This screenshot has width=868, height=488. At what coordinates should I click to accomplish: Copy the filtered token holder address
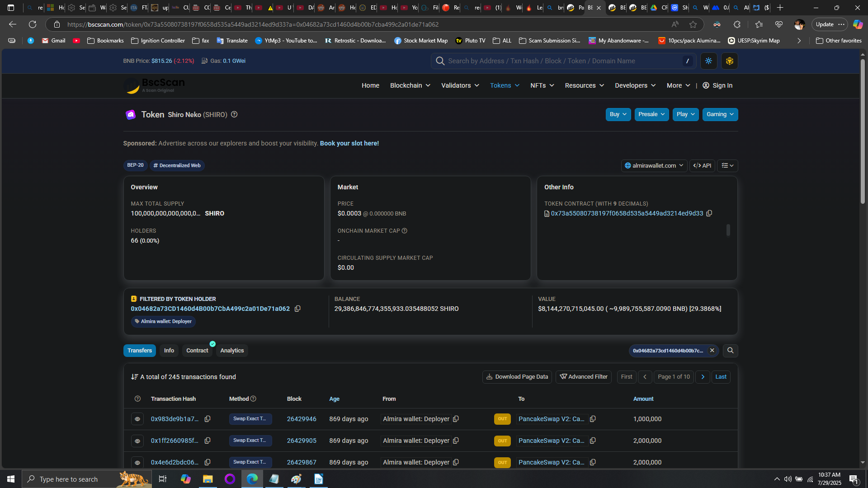coord(297,309)
